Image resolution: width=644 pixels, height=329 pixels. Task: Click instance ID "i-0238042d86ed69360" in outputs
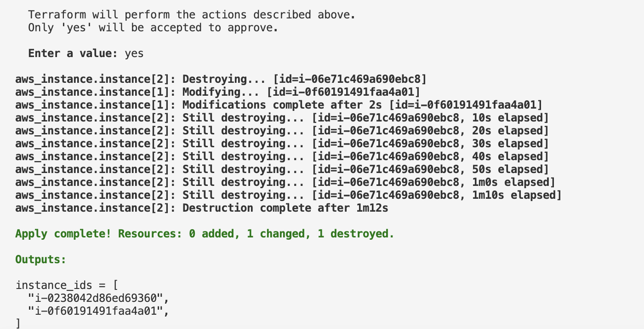click(98, 298)
